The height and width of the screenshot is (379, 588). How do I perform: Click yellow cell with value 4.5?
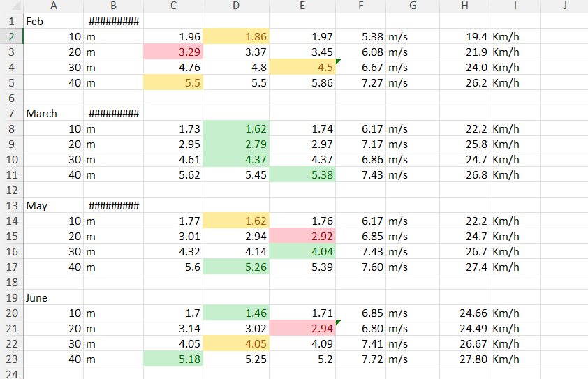click(302, 67)
